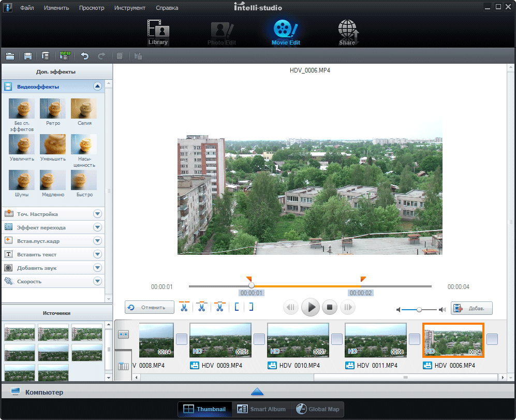Apply the Ретро video effect
The width and height of the screenshot is (516, 420).
point(53,109)
